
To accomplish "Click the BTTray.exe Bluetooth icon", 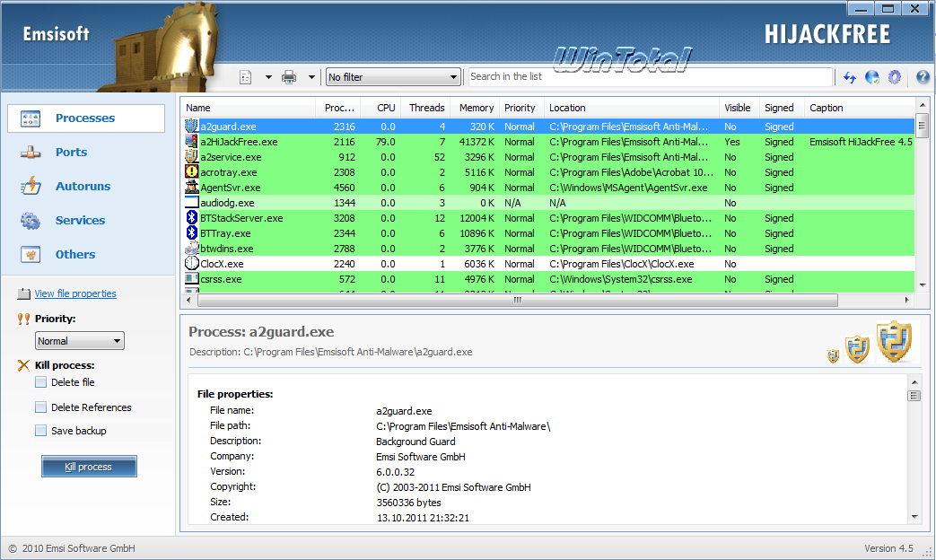I will [192, 232].
